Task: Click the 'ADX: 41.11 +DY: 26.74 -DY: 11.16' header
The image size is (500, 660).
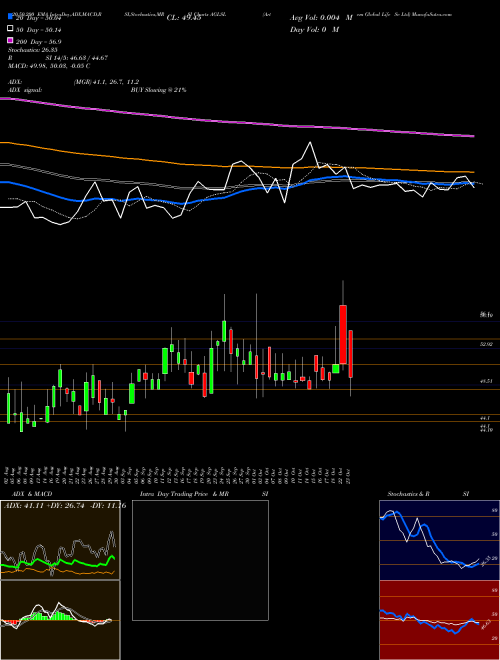Action: click(65, 506)
